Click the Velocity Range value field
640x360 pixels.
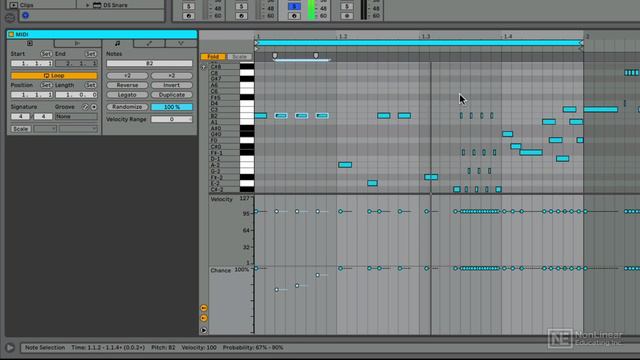(171, 119)
